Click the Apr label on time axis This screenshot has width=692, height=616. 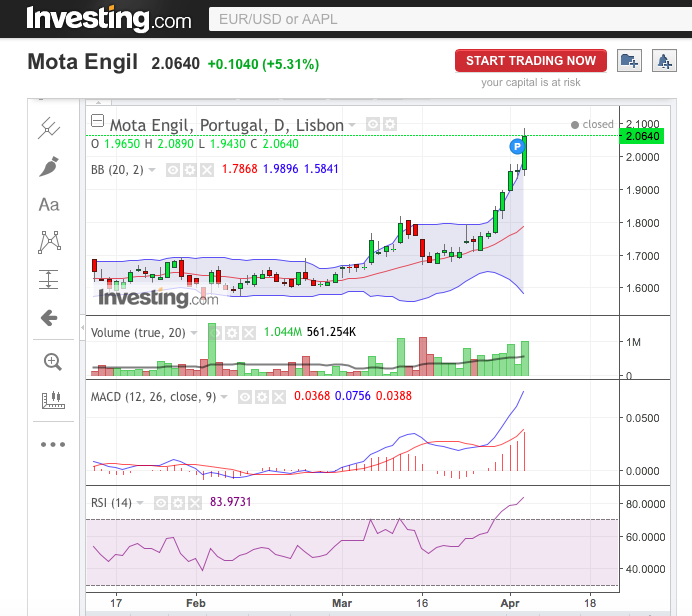[x=510, y=603]
